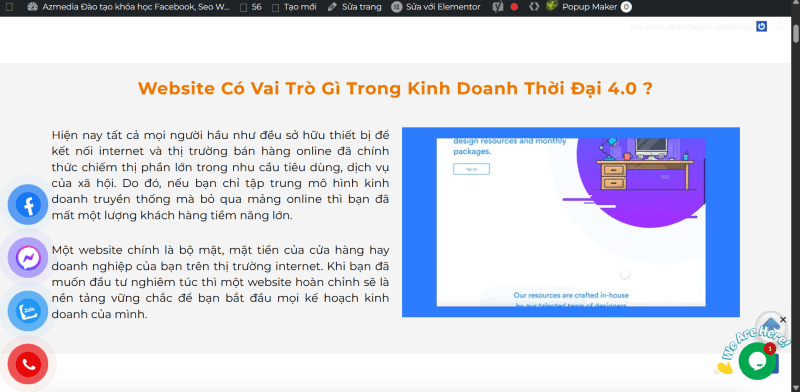Click the Popup Maker 0 count badge

(626, 7)
